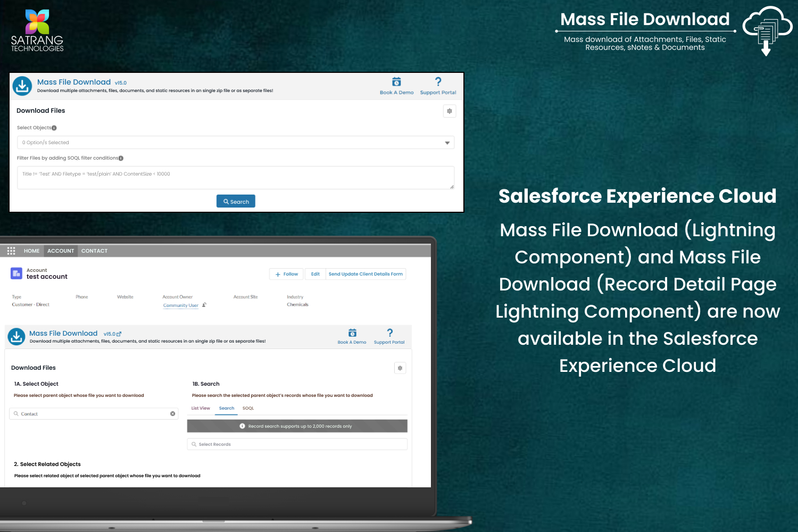Image resolution: width=798 pixels, height=532 pixels.
Task: Click settings gear in the laptop Download Files panel
Action: [400, 368]
